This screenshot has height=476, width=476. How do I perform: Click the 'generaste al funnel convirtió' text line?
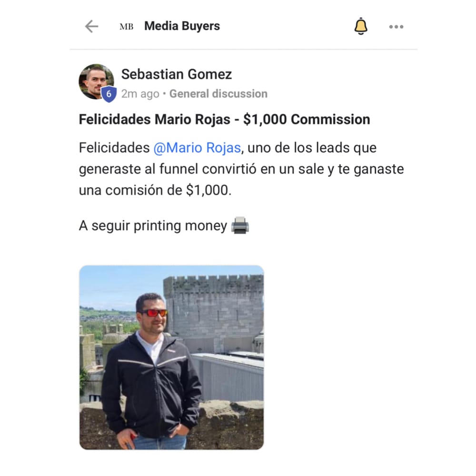click(x=241, y=169)
